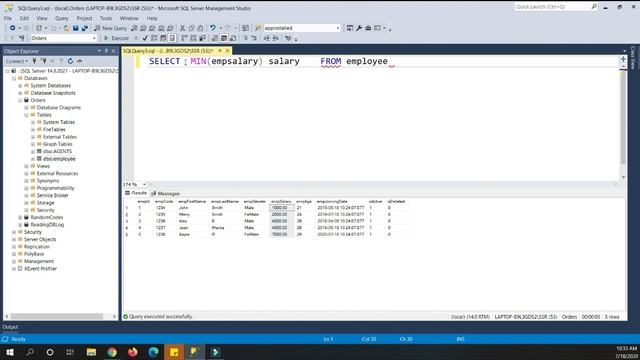Click the Save file icon

pyautogui.click(x=76, y=28)
